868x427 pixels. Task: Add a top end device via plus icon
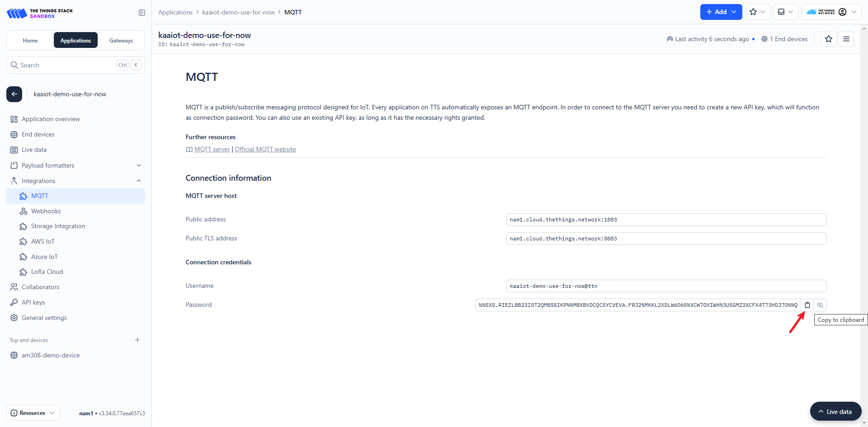coord(137,340)
